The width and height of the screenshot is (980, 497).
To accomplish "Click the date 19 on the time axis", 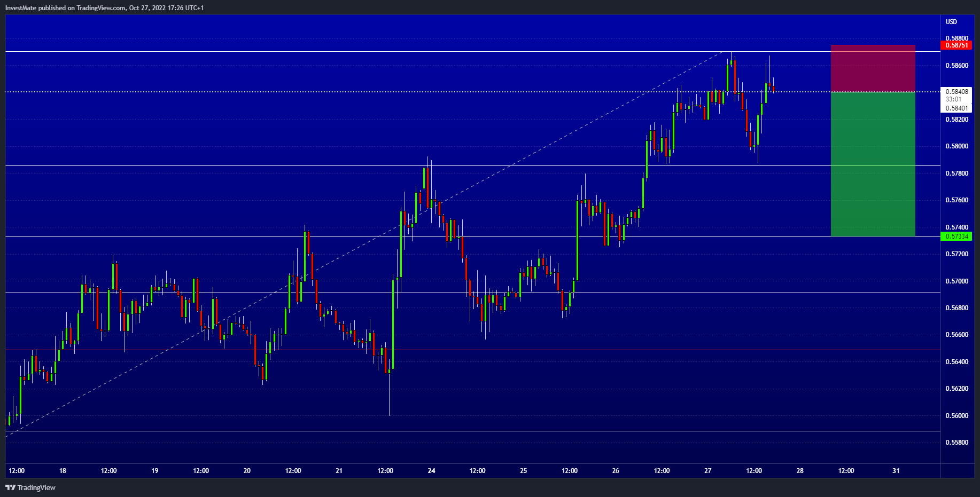I will (x=155, y=471).
